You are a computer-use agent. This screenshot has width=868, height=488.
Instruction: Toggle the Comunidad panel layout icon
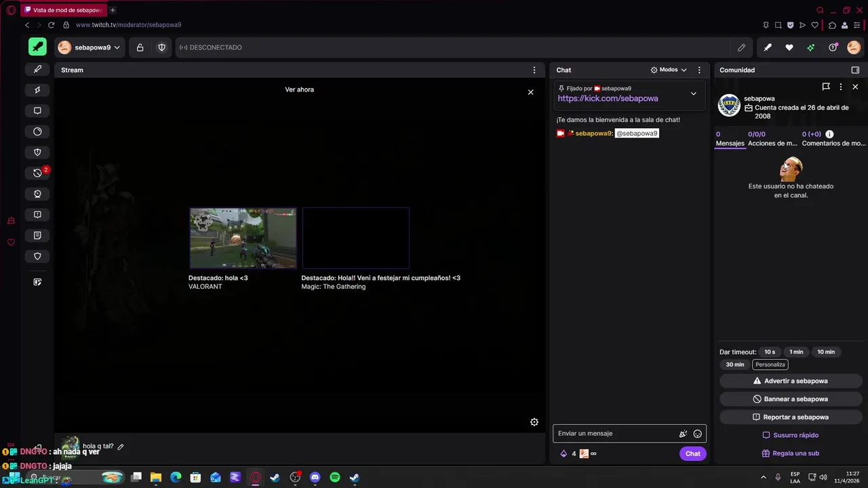pos(855,70)
